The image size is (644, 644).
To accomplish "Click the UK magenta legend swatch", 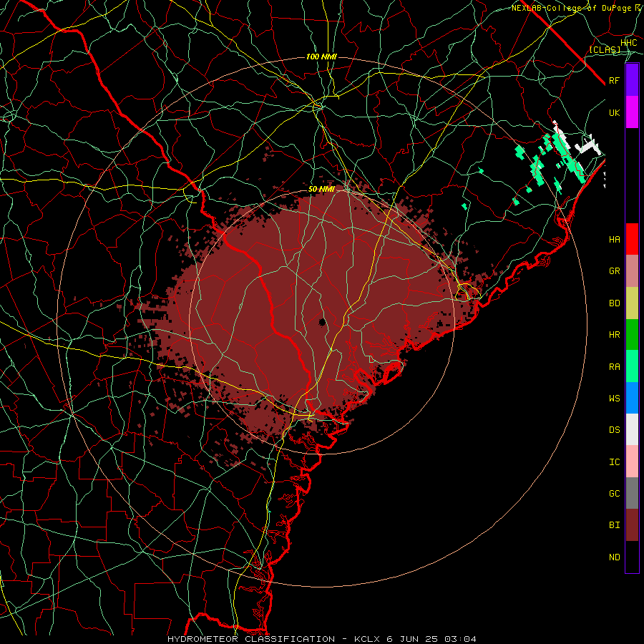I will pyautogui.click(x=632, y=112).
